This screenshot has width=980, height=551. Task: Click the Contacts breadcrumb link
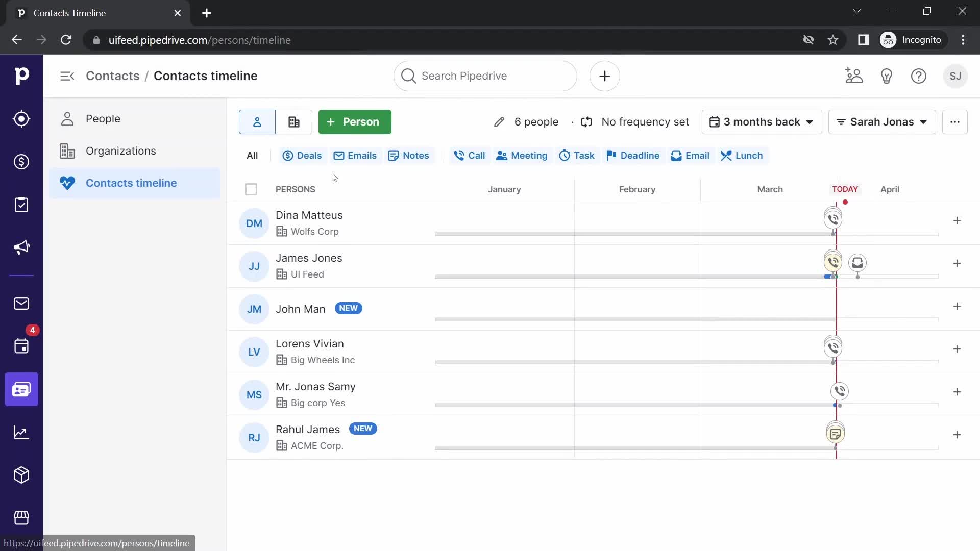click(x=112, y=76)
